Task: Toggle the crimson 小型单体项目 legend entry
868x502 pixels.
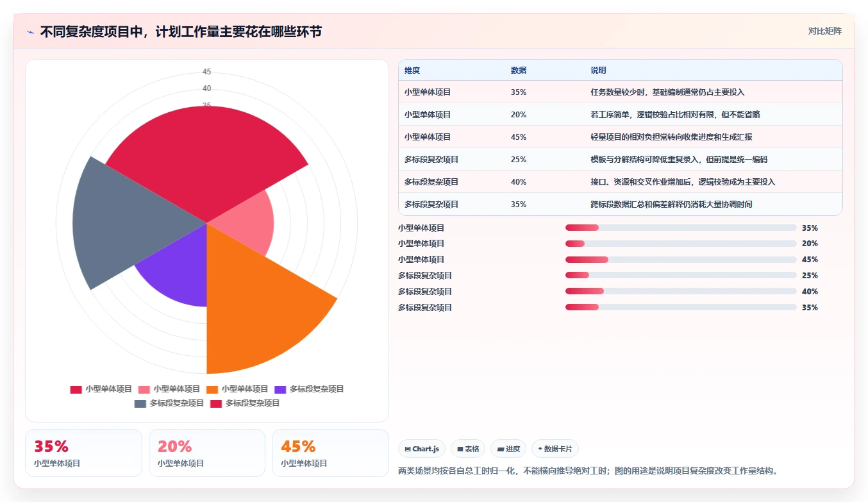Action: coord(101,389)
